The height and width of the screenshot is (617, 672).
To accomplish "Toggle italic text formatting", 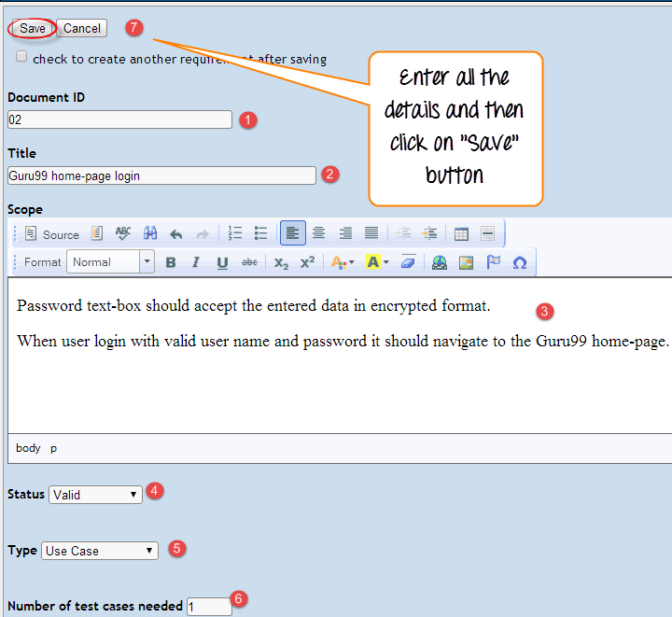I will (x=196, y=263).
